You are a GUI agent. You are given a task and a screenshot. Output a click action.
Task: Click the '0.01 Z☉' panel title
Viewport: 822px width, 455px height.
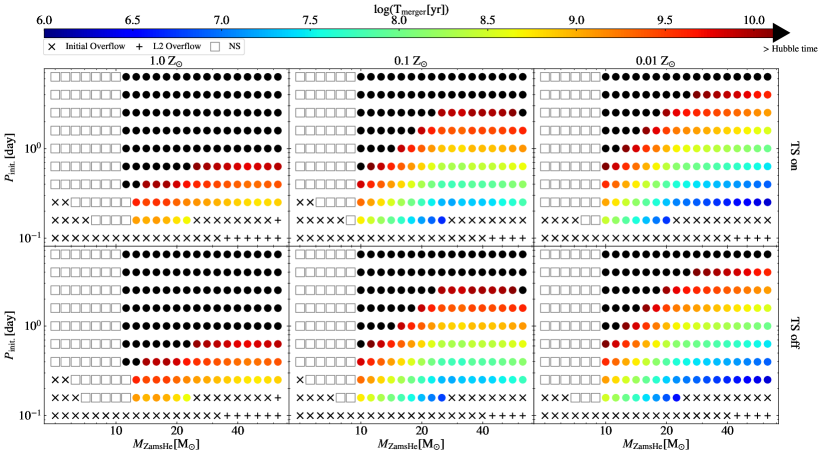[x=655, y=61]
